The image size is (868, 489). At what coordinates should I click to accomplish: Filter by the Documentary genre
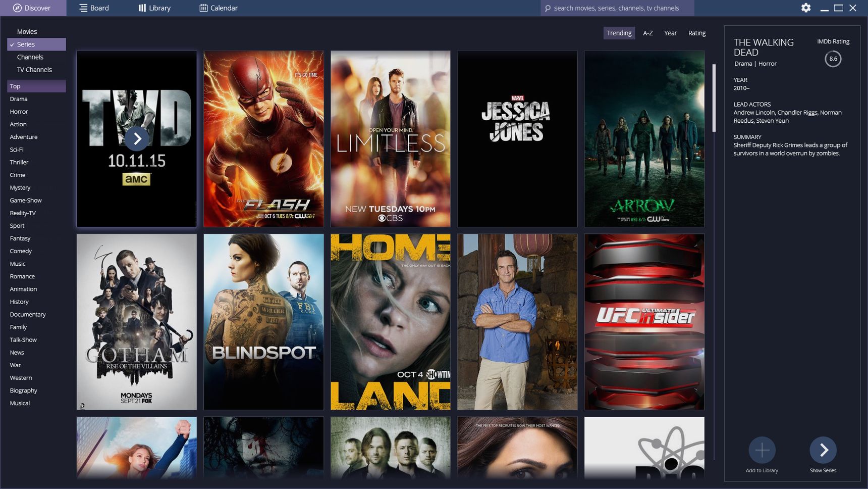28,314
